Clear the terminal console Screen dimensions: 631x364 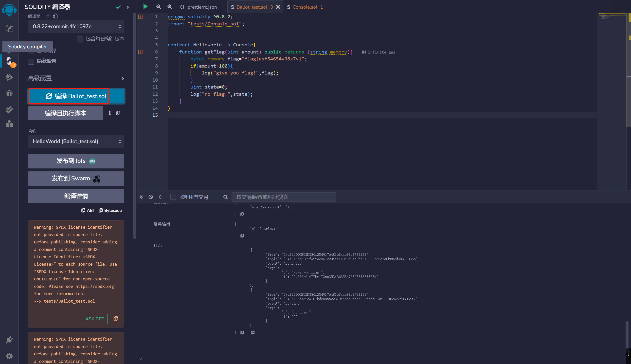(x=151, y=197)
